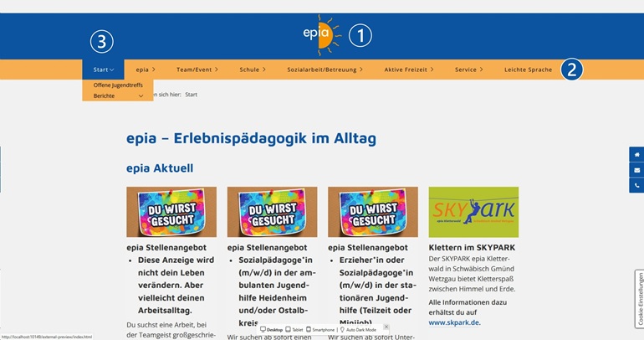Click the phone icon on right edge
This screenshot has width=644, height=340.
point(636,185)
